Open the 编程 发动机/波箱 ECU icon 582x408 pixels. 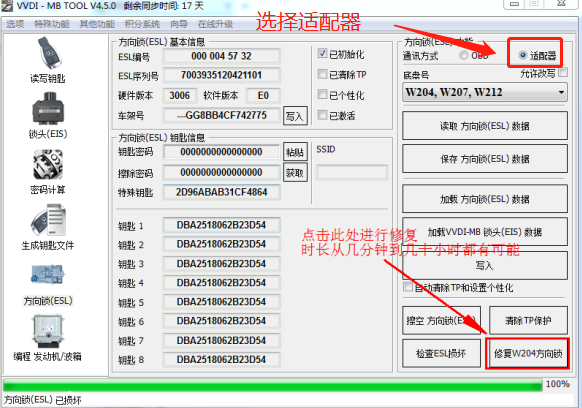pos(48,331)
